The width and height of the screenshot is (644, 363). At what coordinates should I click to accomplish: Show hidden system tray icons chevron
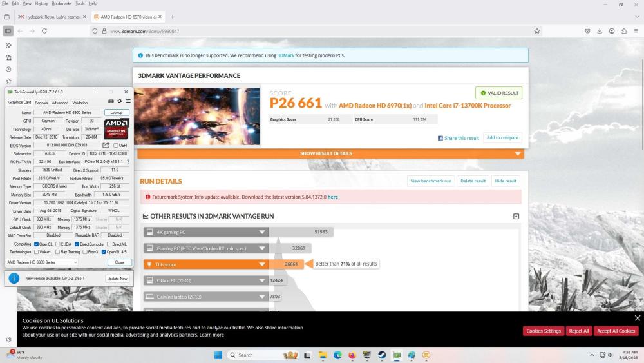(x=592, y=355)
